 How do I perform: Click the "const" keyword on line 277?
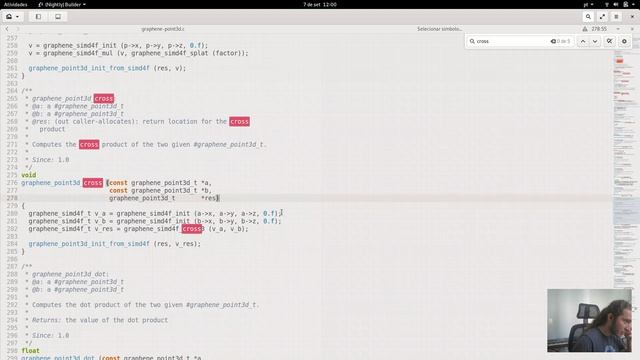point(118,190)
